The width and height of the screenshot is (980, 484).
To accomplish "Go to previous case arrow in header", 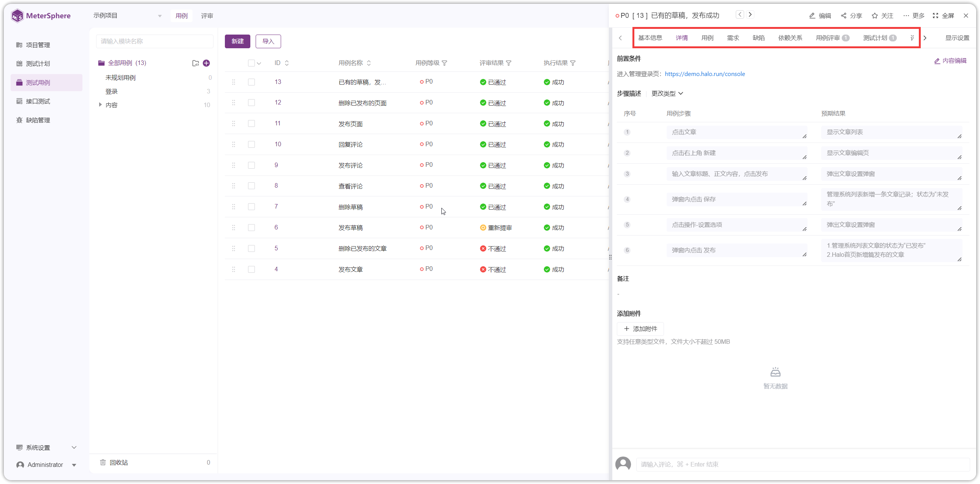I will [x=740, y=15].
